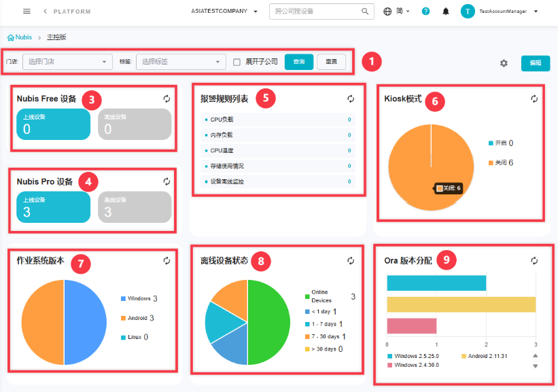Refresh the 离线设备状态 widget
This screenshot has height=392, width=558.
coord(351,261)
